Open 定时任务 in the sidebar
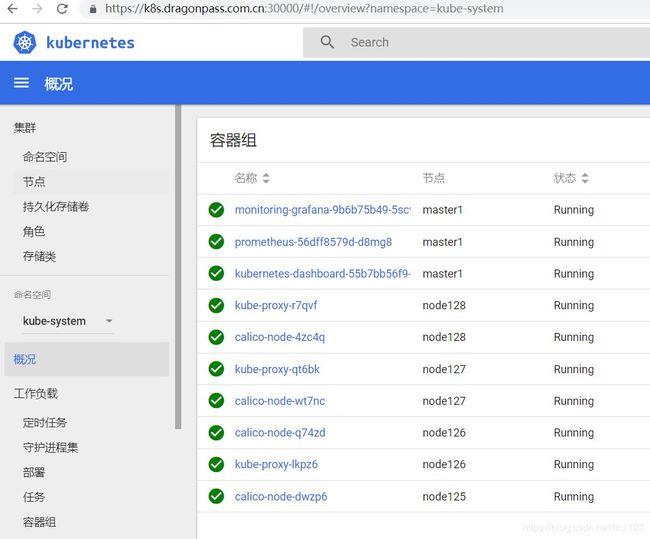 (45, 422)
